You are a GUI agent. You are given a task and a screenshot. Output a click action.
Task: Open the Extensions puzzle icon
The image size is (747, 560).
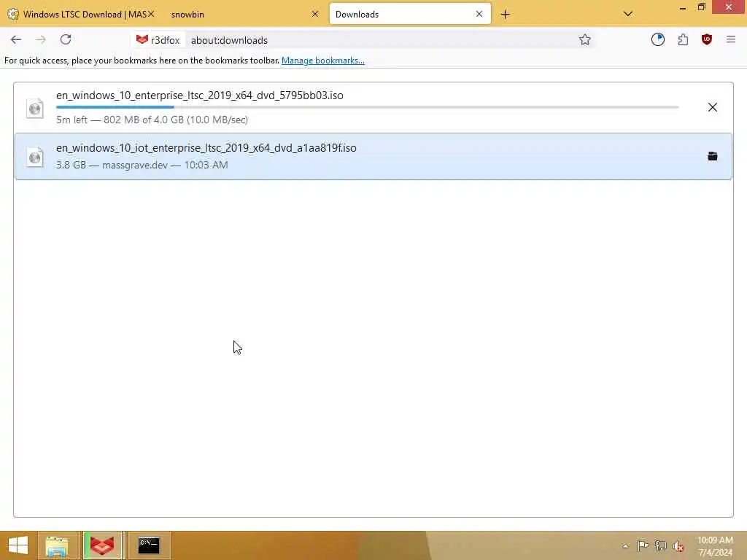(x=683, y=39)
